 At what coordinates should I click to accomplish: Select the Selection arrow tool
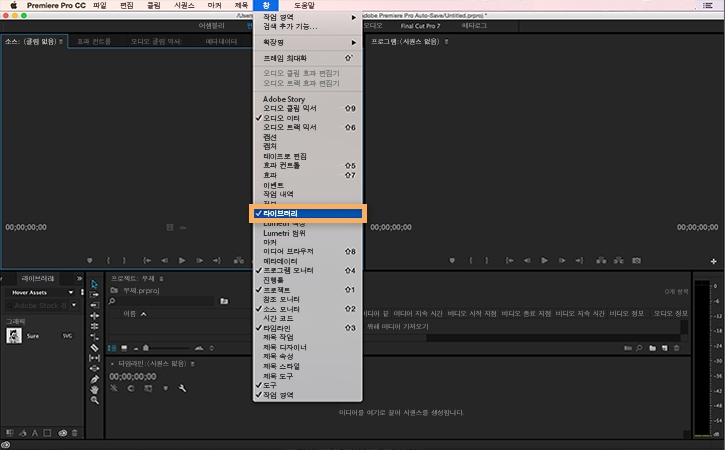(94, 284)
